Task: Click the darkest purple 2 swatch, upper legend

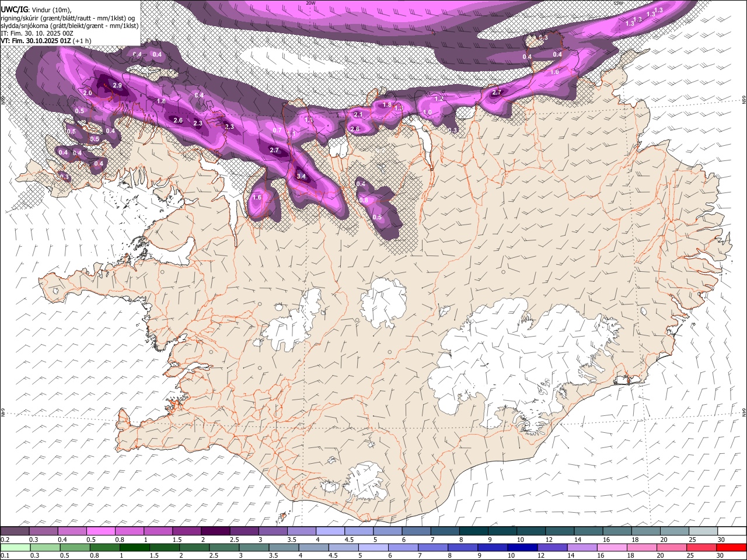Action: click(215, 531)
